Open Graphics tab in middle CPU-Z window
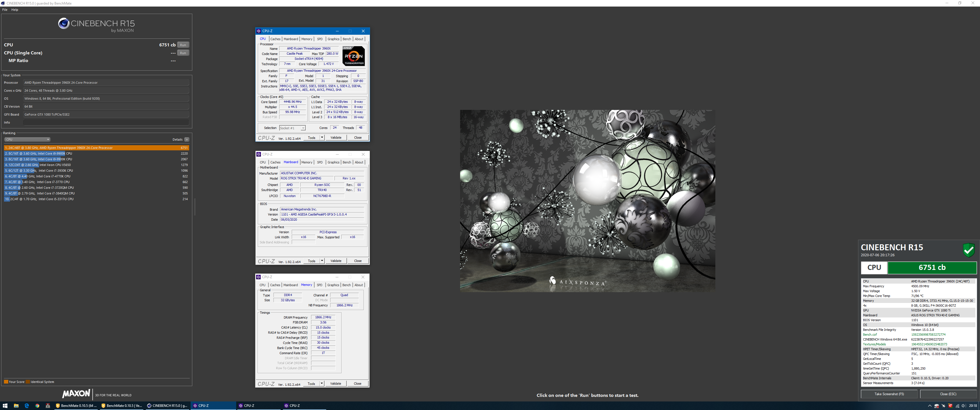 point(334,162)
